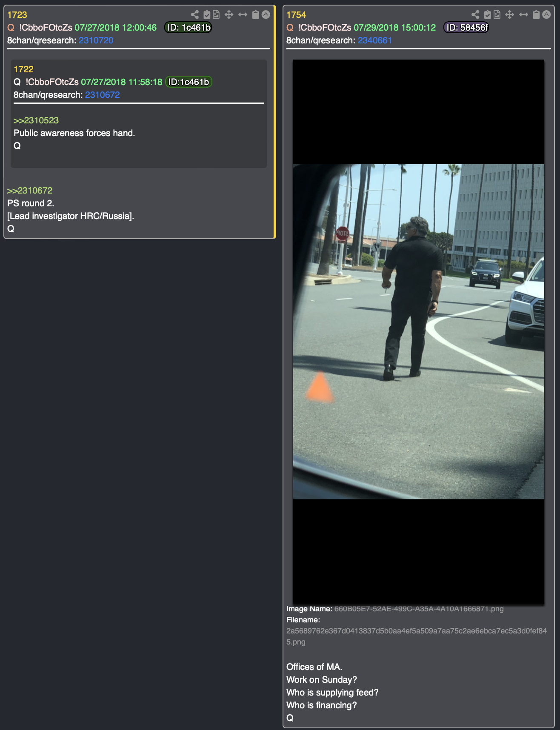The width and height of the screenshot is (560, 730).
Task: Click the clipboard-check icon on post 1723
Action: click(x=207, y=15)
